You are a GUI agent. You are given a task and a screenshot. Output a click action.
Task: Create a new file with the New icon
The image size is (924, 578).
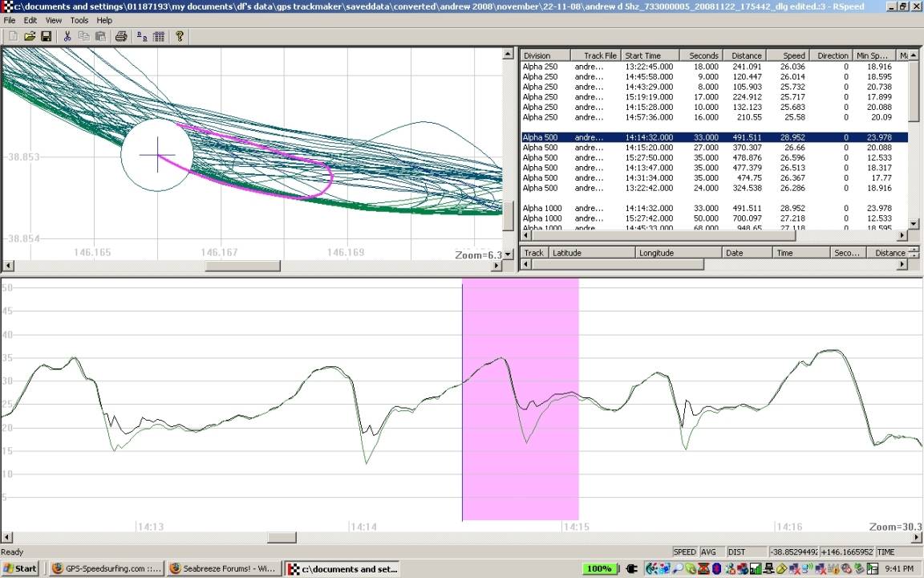(x=12, y=36)
